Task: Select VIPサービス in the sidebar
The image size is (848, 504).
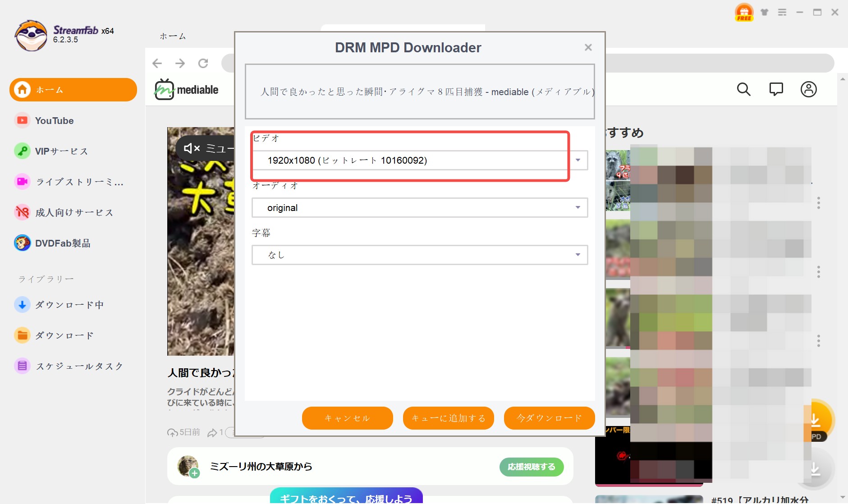Action: 61,151
